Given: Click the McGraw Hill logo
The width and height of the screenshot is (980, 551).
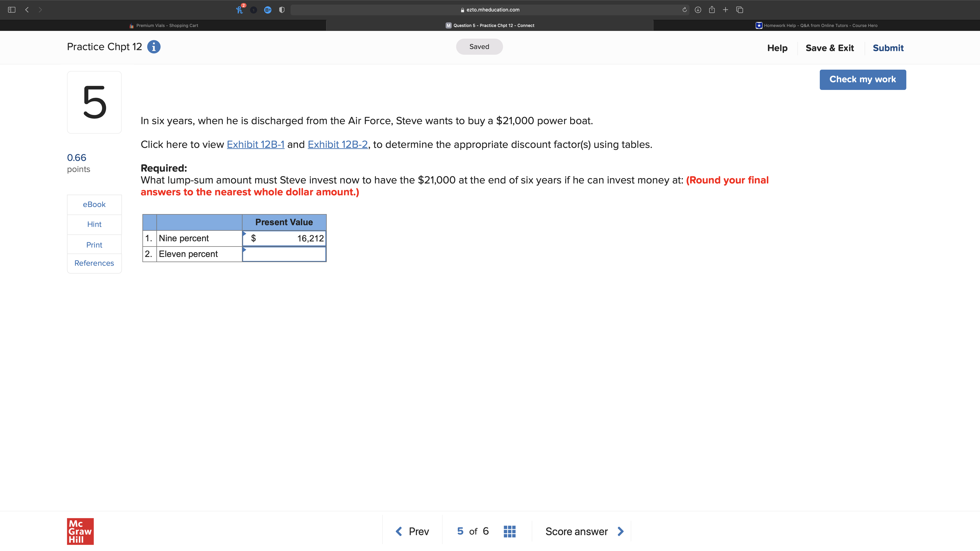Looking at the screenshot, I should click(80, 531).
